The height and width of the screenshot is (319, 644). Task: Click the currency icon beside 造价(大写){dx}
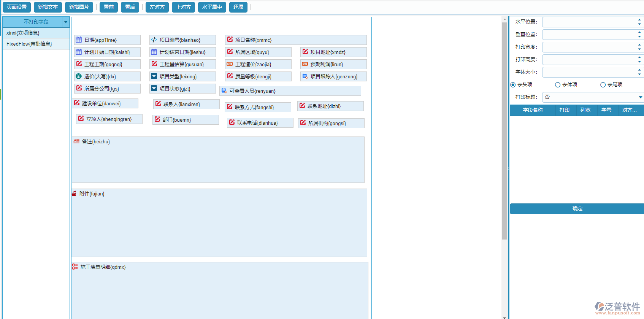click(79, 76)
